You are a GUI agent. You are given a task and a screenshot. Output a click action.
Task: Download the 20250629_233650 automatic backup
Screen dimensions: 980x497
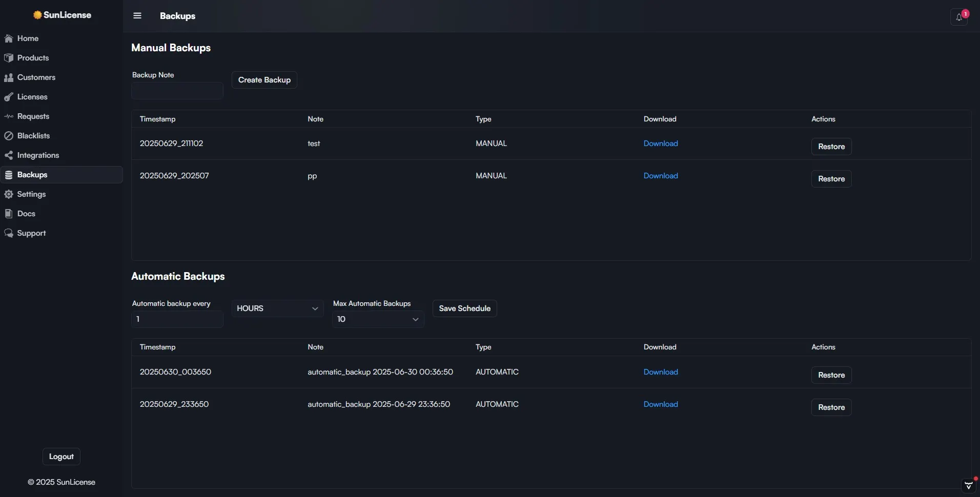661,404
